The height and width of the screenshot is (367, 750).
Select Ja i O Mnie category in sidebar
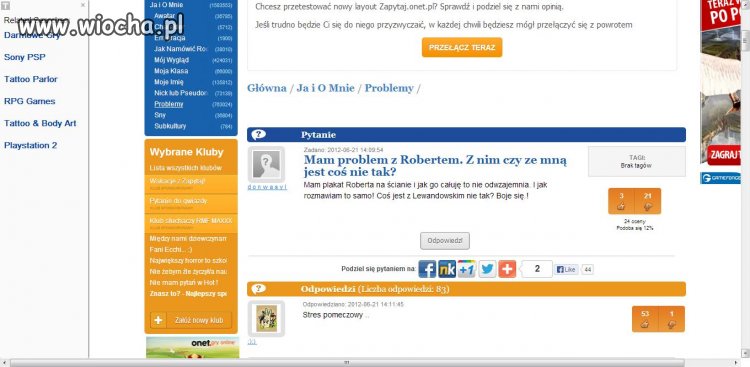coord(166,5)
